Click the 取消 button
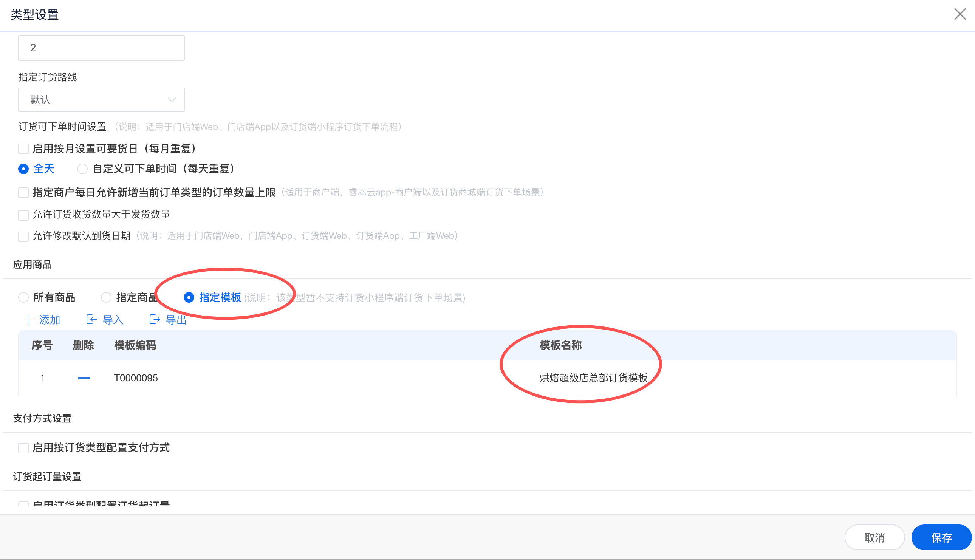 874,538
